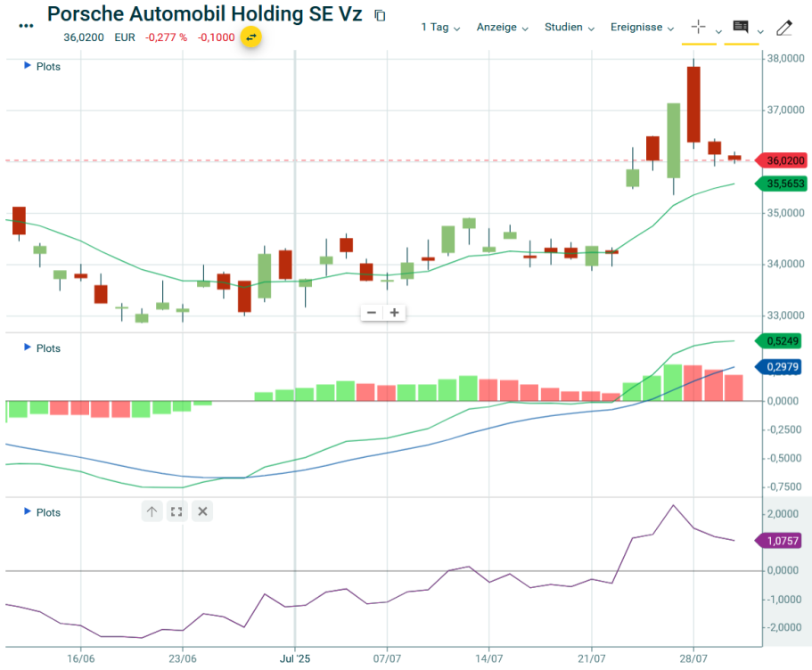This screenshot has width=812, height=670.
Task: Expand Plots in the bottom purple line panel
Action: 43,512
